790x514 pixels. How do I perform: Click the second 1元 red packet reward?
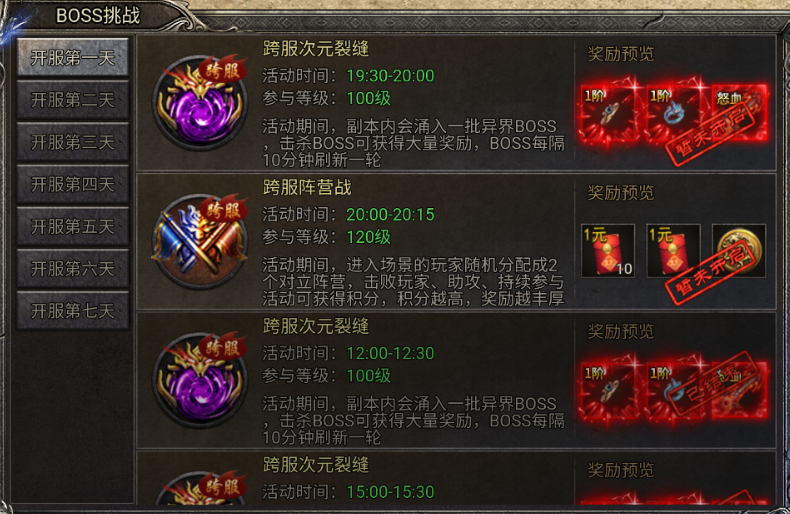[673, 250]
